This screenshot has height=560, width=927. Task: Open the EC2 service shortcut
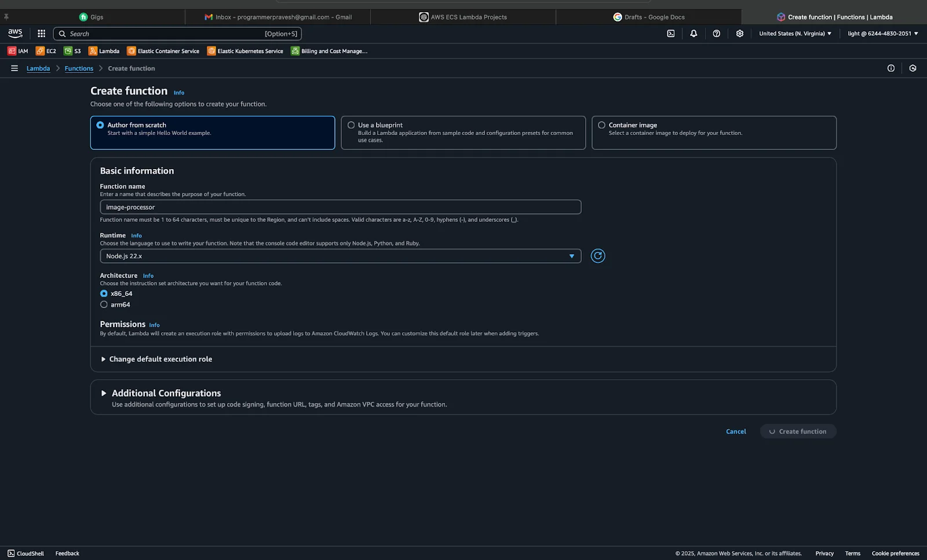45,51
